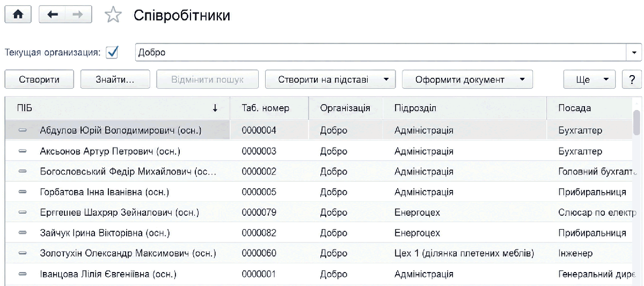
Task: Click Адміністрація cell in Горбатова row
Action: (x=423, y=192)
